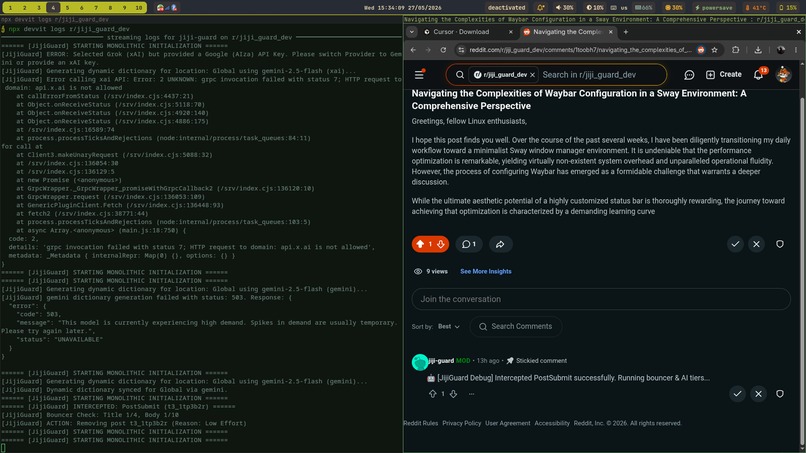This screenshot has width=806, height=453.
Task: Open the browser three-dot menu
Action: pyautogui.click(x=796, y=50)
